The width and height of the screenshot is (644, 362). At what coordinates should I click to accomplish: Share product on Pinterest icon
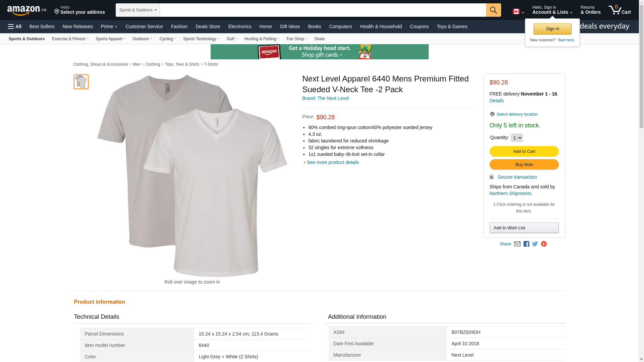pyautogui.click(x=544, y=244)
